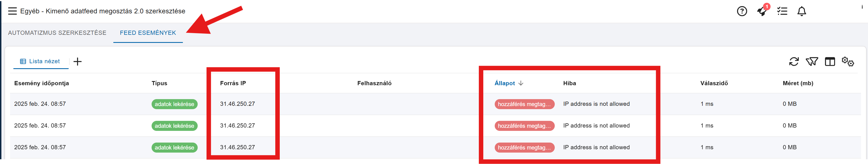Sort by Esemény időpontja column header
Viewport: 868px width, 164px height.
[41, 83]
